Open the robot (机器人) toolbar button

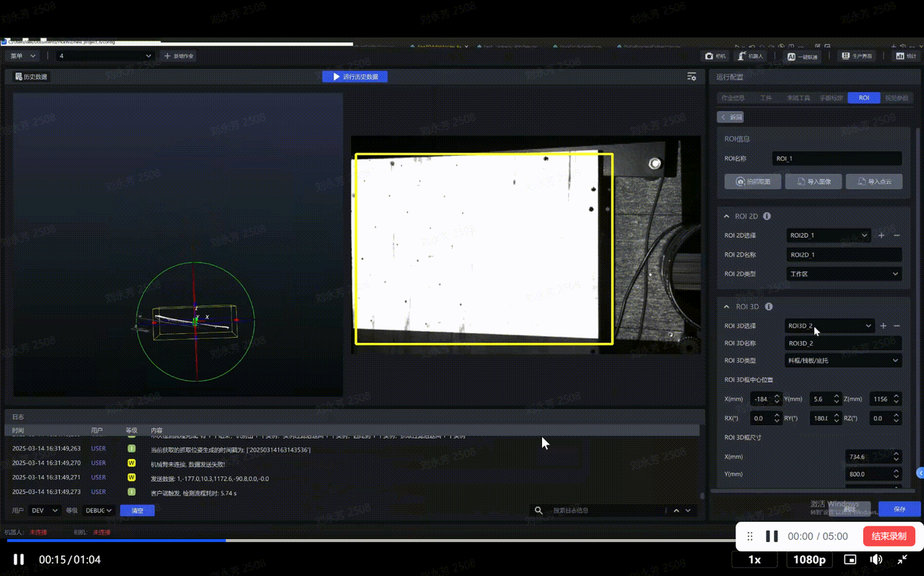pyautogui.click(x=750, y=56)
